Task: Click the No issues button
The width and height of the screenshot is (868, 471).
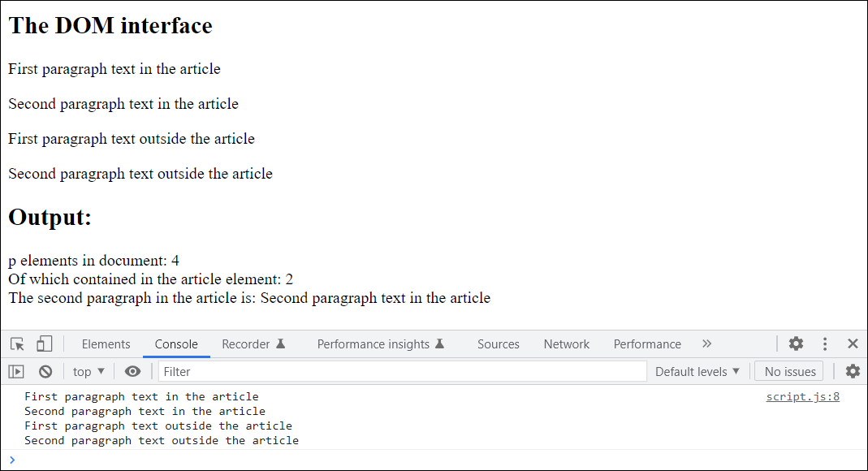Action: (788, 370)
